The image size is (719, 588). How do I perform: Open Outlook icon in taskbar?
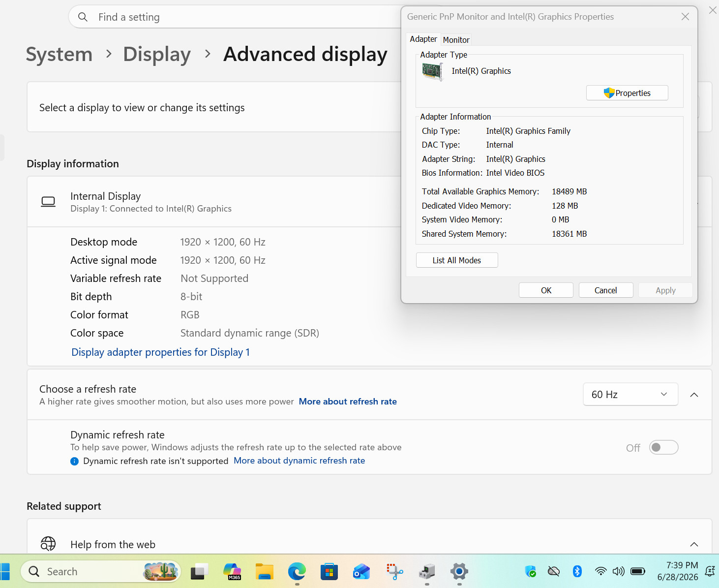coord(361,571)
